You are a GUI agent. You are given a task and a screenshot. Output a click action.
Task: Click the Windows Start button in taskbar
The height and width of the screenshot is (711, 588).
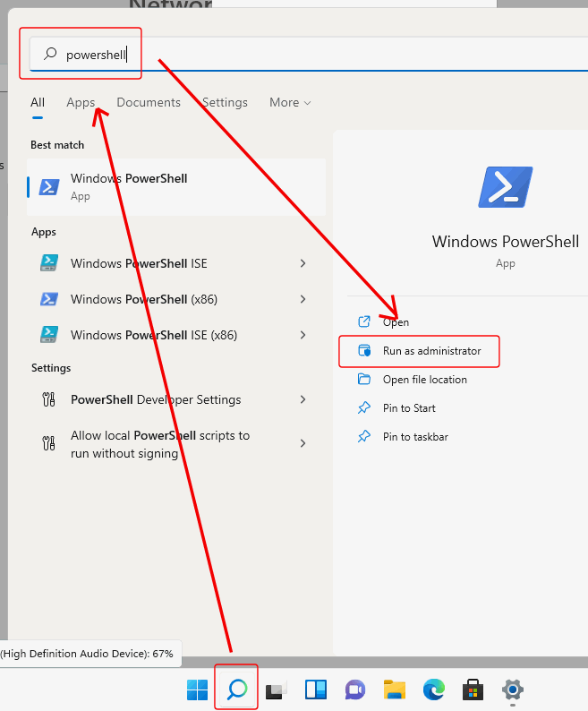tap(197, 690)
